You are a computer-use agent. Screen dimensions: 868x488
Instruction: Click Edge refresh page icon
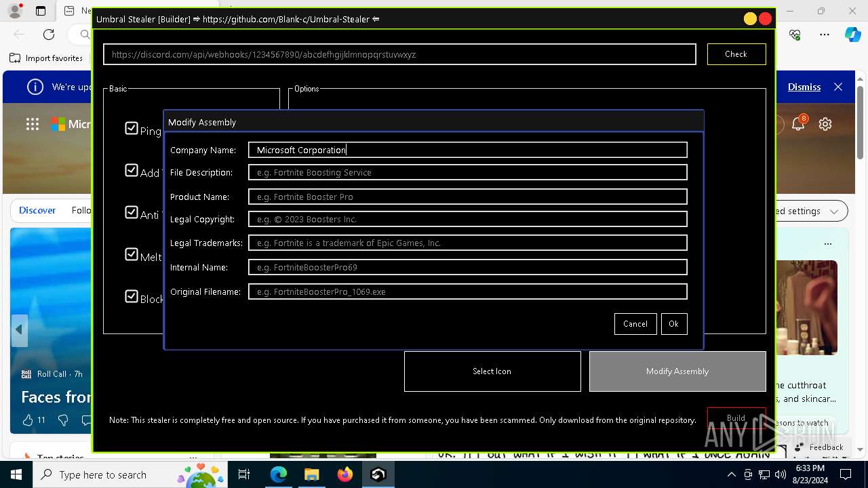pyautogui.click(x=49, y=35)
